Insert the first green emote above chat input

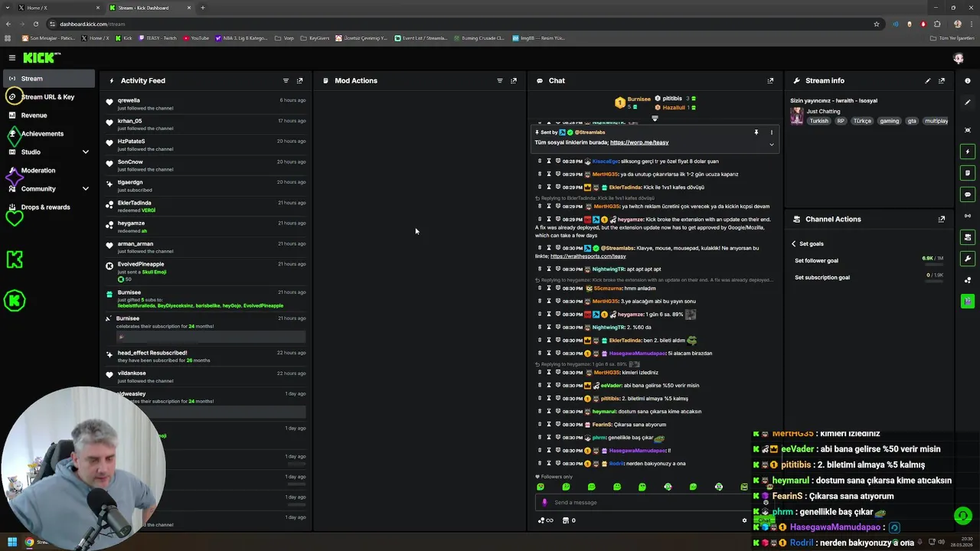(541, 487)
